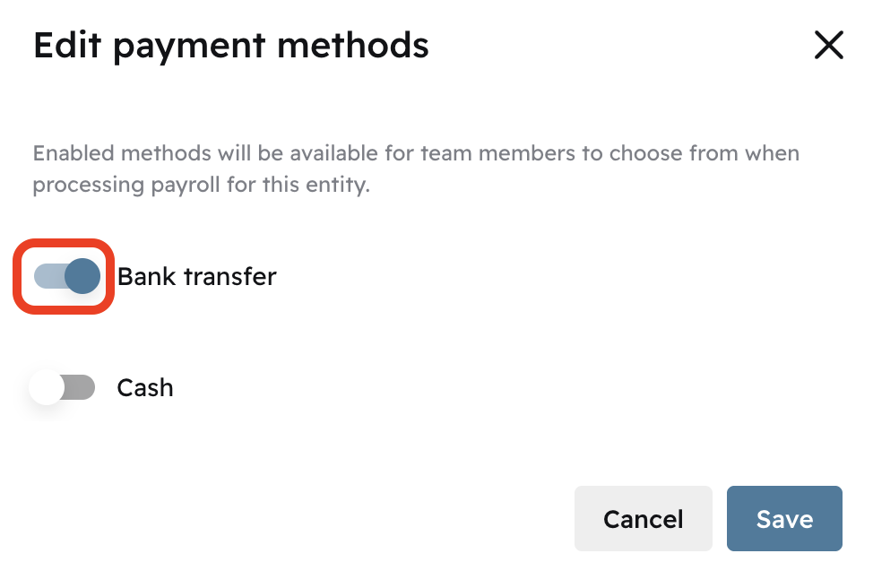Toggle the highlighted Bank transfer switch
The width and height of the screenshot is (873, 588).
66,277
